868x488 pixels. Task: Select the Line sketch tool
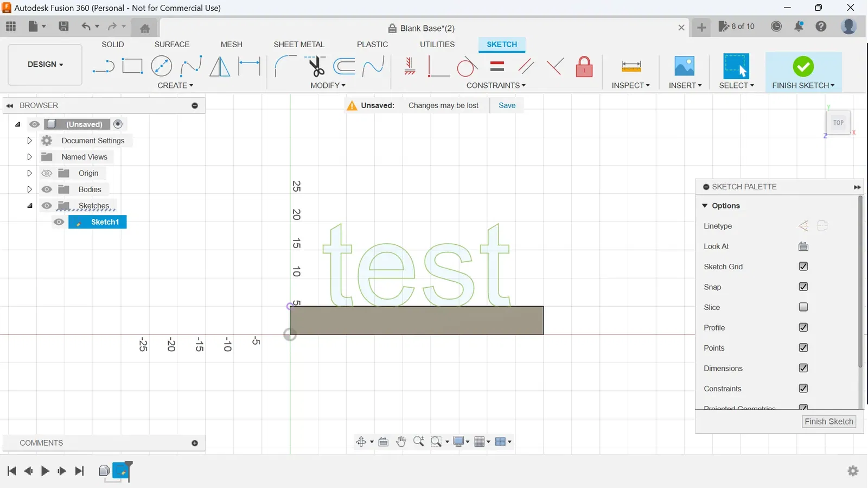pyautogui.click(x=103, y=67)
